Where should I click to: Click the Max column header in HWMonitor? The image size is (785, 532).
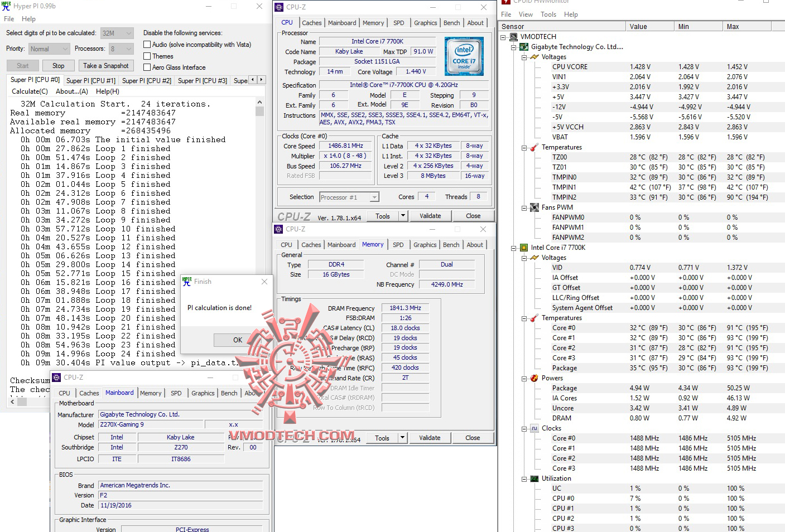[747, 26]
